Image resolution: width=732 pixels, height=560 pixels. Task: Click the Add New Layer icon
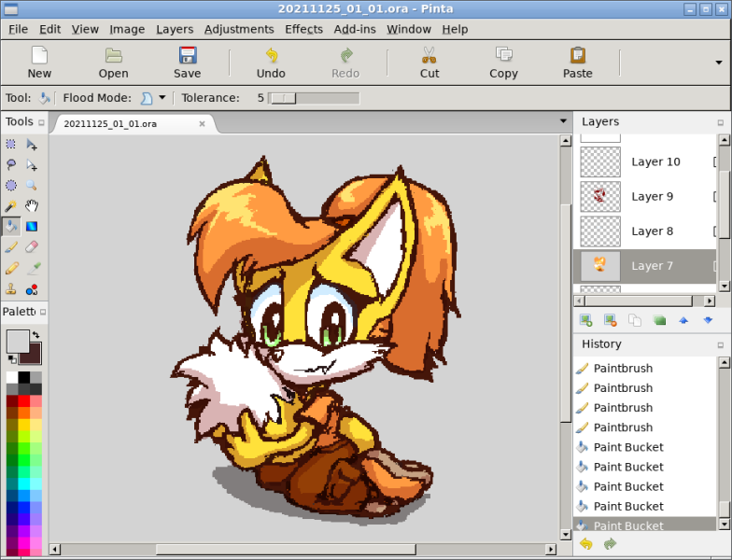click(x=586, y=320)
